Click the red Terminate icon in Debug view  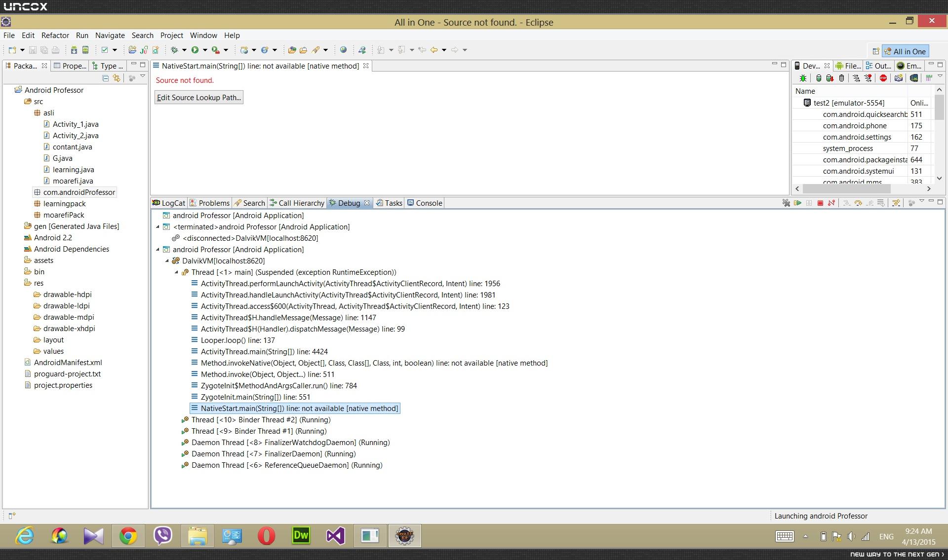pyautogui.click(x=820, y=203)
